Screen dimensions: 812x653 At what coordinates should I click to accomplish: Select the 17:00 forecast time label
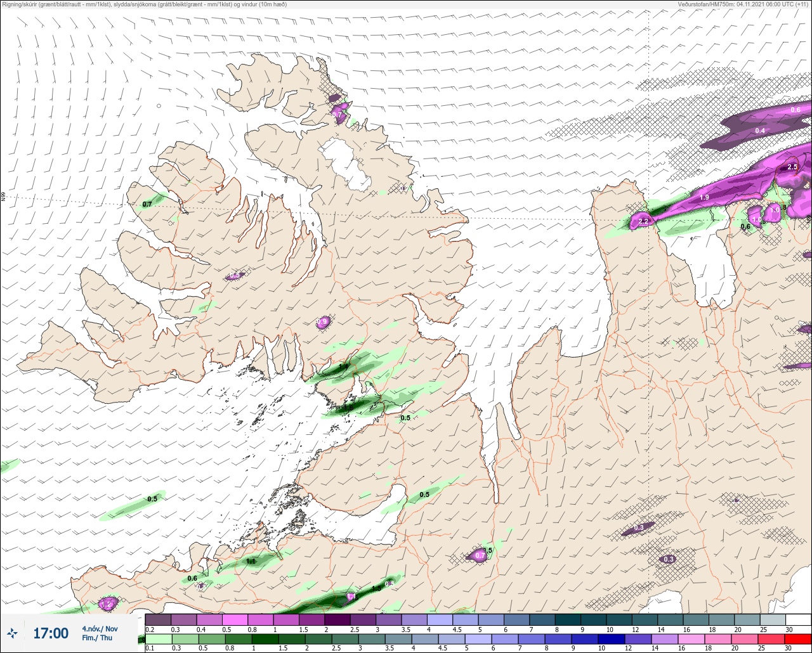point(51,633)
